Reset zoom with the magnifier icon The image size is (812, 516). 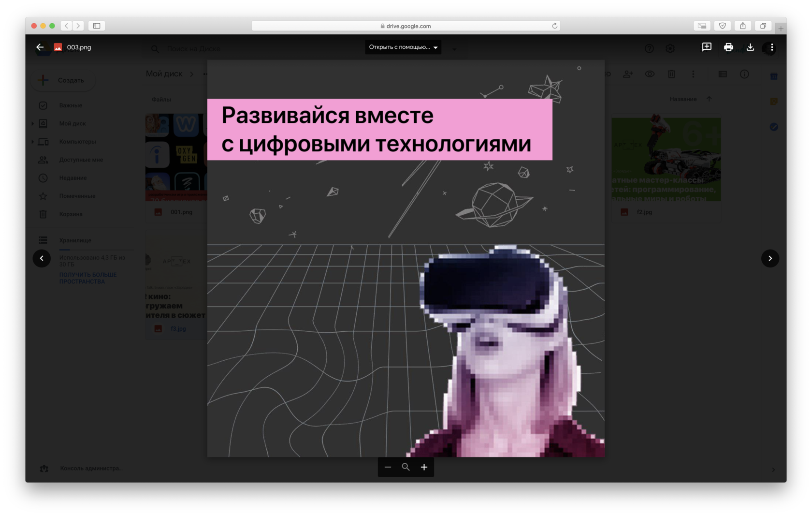click(x=406, y=467)
